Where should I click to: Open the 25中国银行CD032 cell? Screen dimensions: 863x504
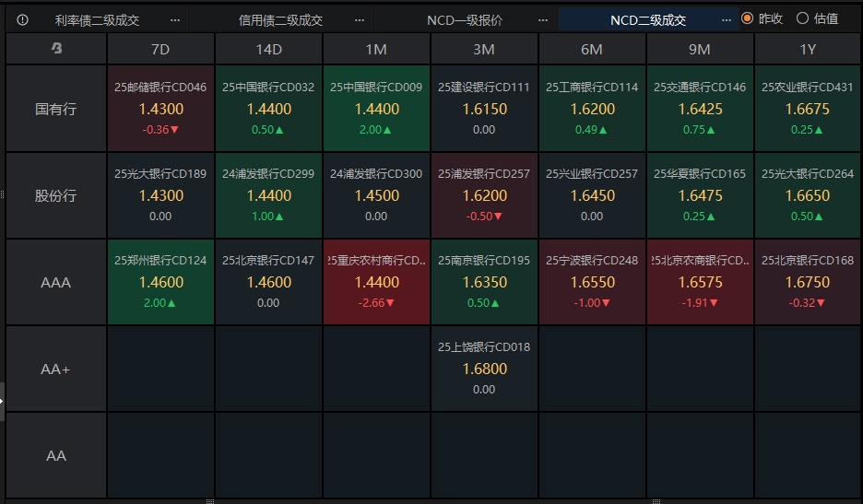point(268,109)
